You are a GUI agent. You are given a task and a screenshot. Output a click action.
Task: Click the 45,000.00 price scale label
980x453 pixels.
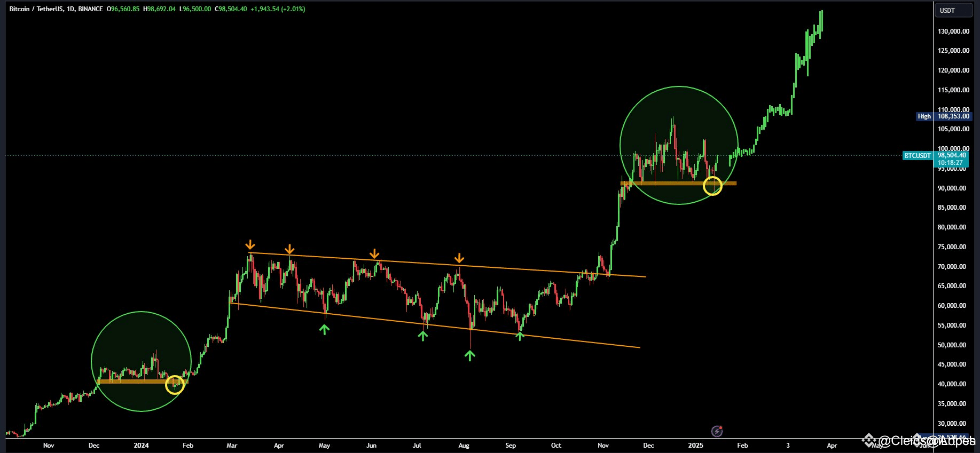tap(952, 364)
